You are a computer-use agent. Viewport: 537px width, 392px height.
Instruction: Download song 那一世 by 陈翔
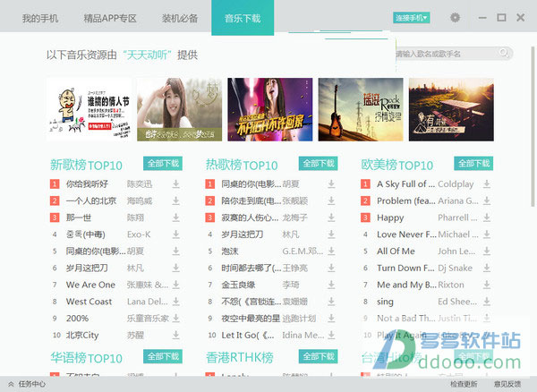(176, 217)
